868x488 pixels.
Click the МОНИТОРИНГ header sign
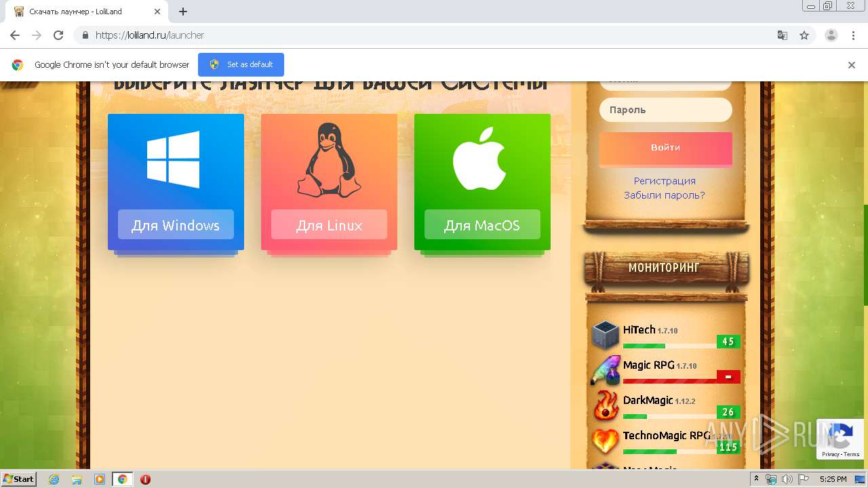click(x=665, y=268)
